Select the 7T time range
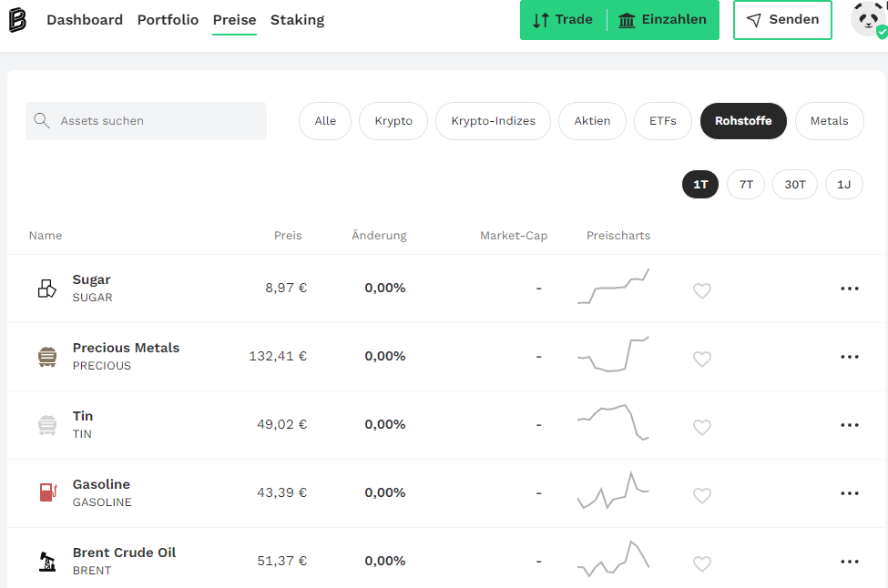The height and width of the screenshot is (588, 888). [x=746, y=185]
